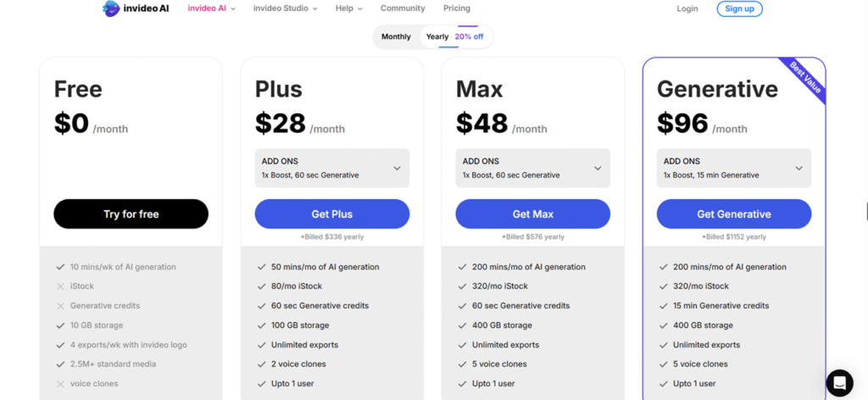Screen dimensions: 868x400
Task: Click the 20% off discount label
Action: tap(469, 36)
